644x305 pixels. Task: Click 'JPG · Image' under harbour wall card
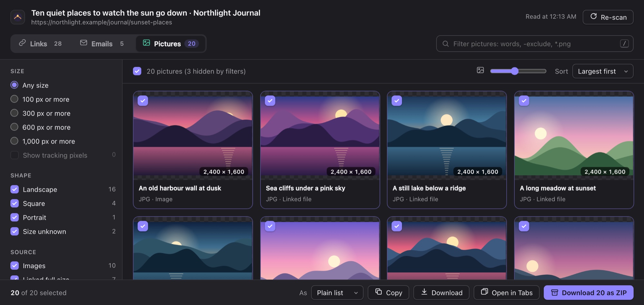(156, 199)
